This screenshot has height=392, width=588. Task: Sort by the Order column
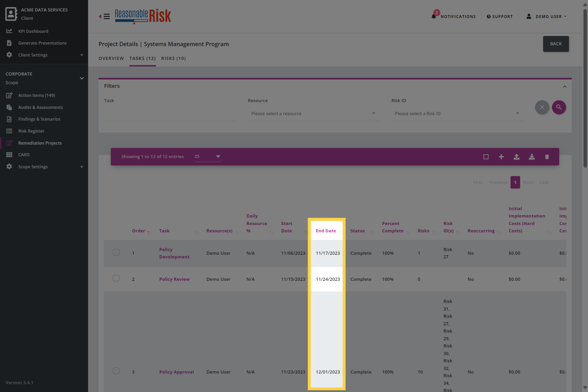(x=138, y=231)
